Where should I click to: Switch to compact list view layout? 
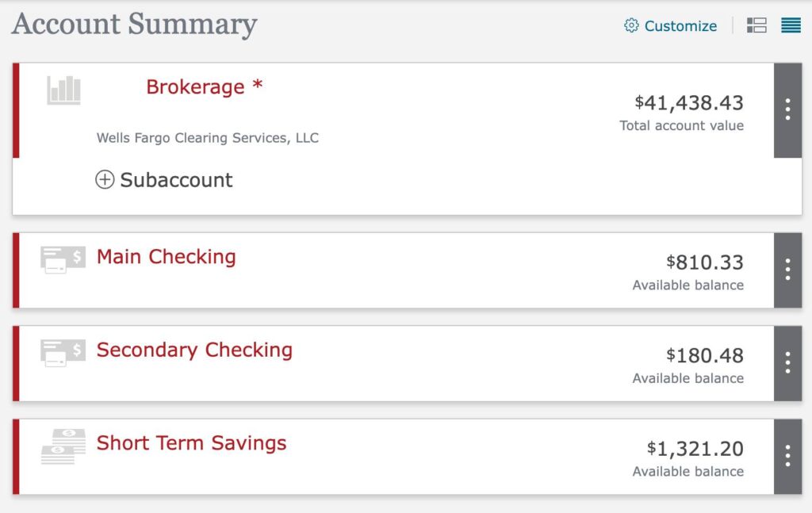pyautogui.click(x=791, y=25)
